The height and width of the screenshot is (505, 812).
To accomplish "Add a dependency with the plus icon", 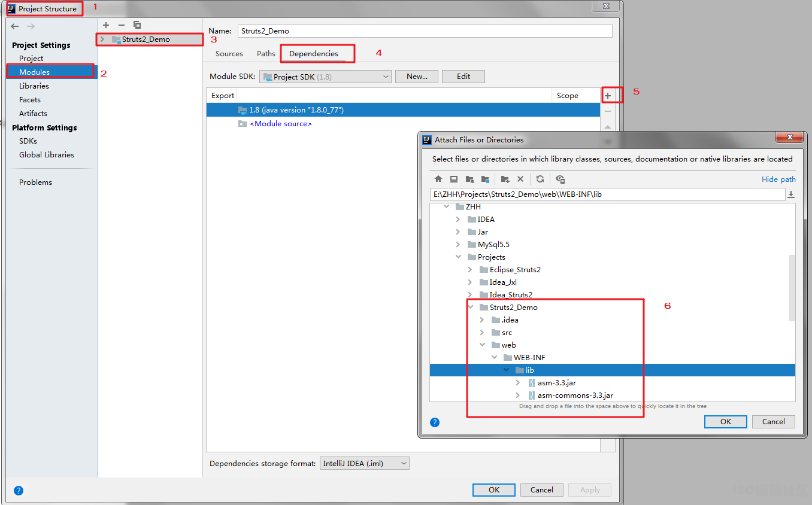I will [608, 95].
